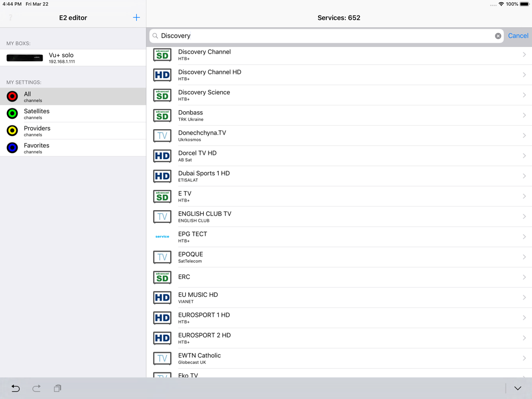Image resolution: width=532 pixels, height=399 pixels.
Task: Select the Donbass channel title
Action: point(190,113)
